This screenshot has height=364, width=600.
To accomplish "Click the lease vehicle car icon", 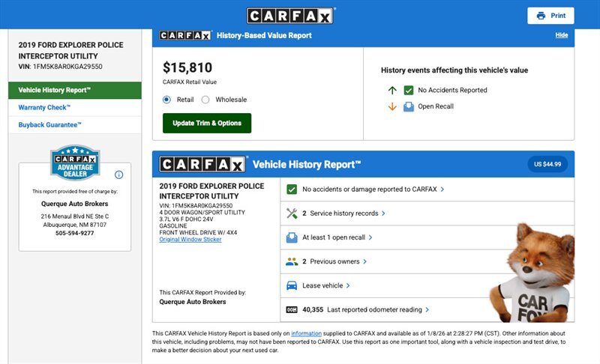I will pyautogui.click(x=292, y=285).
